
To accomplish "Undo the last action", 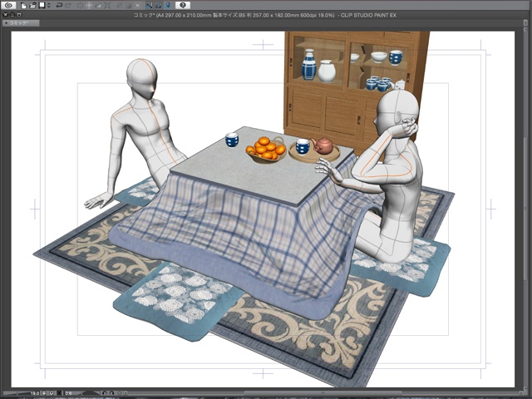I will (x=59, y=6).
